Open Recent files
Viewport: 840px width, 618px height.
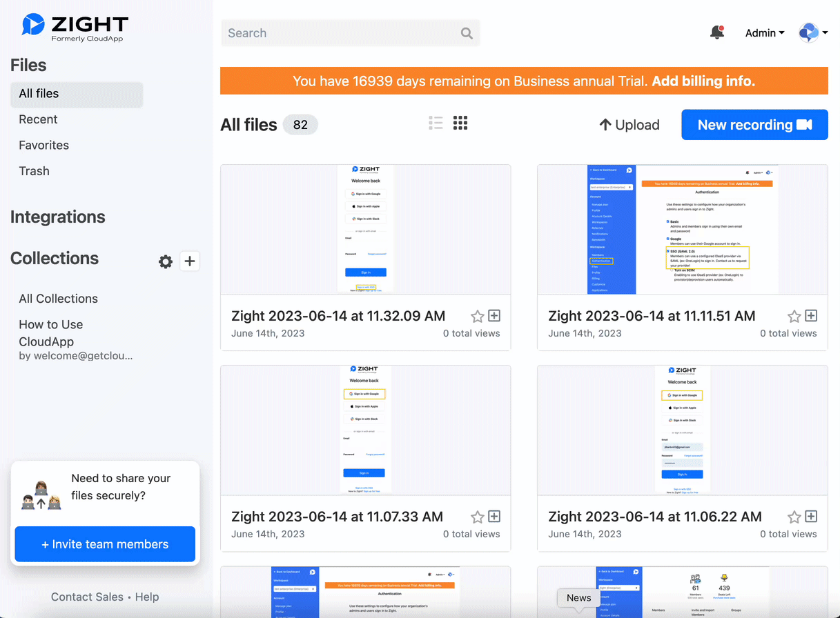tap(38, 119)
